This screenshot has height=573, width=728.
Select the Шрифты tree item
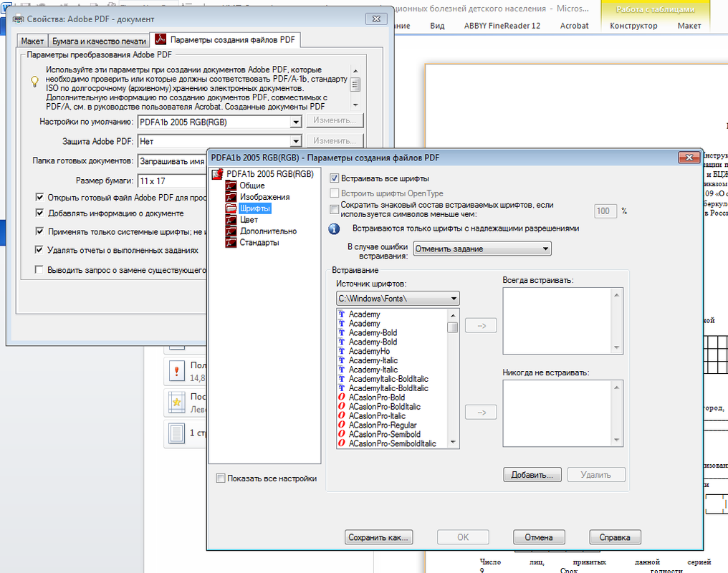pyautogui.click(x=255, y=208)
